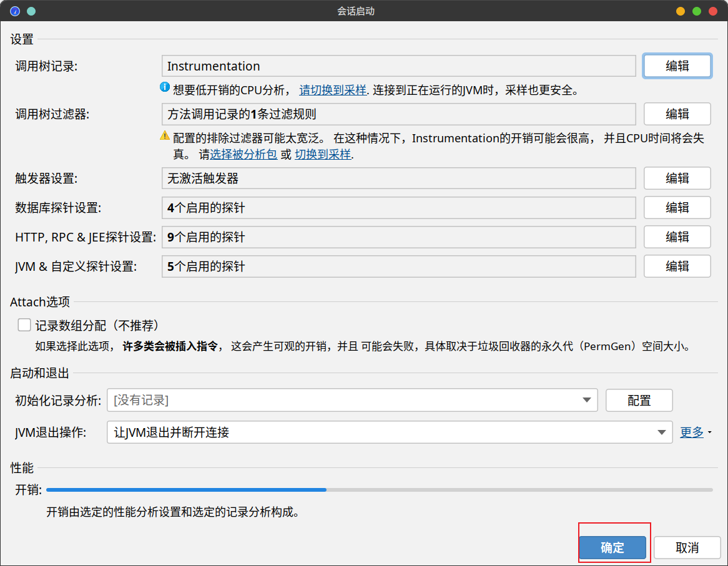The image size is (728, 566).
Task: Click the green maximize dot in title bar
Action: pos(697,11)
